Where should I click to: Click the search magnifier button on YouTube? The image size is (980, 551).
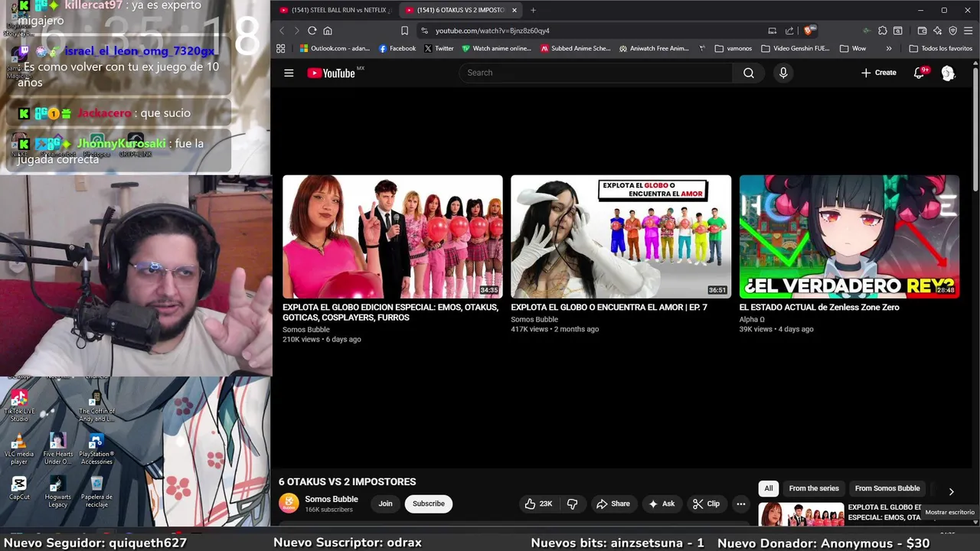[x=749, y=73]
